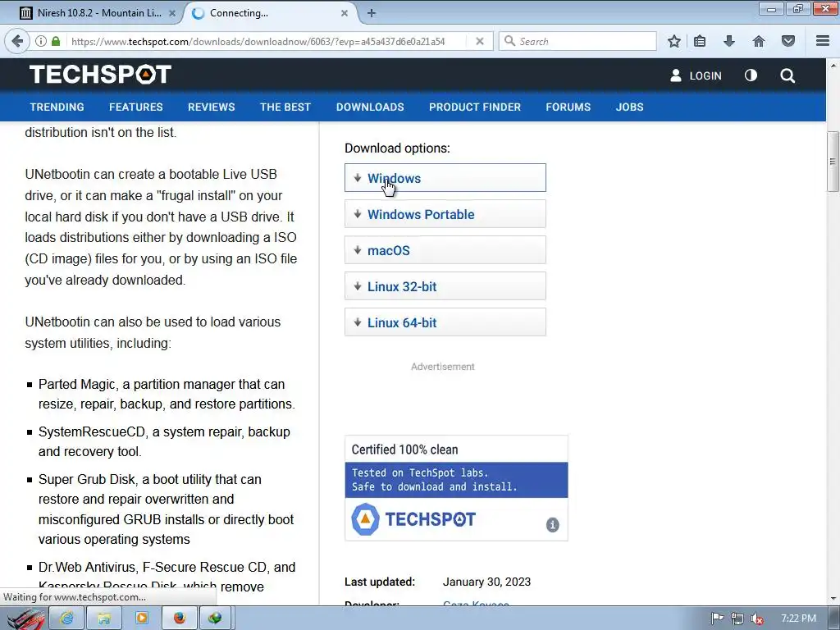Click the 'January 30, 2023' date
Viewport: 840px width, 630px height.
click(x=486, y=582)
